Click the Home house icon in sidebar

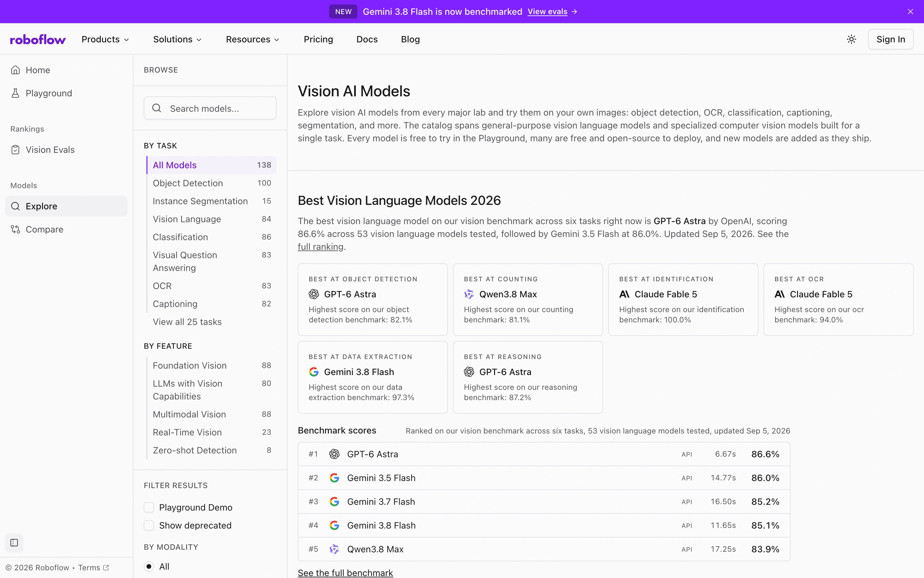tap(15, 70)
